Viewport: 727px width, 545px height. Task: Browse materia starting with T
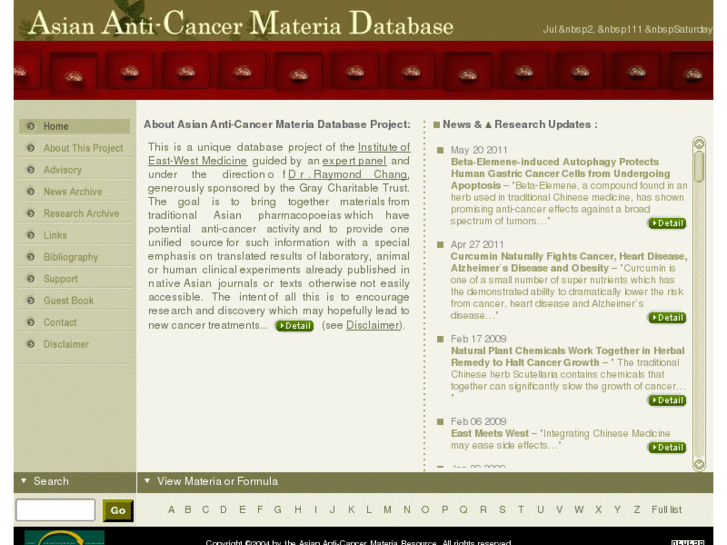click(x=521, y=510)
